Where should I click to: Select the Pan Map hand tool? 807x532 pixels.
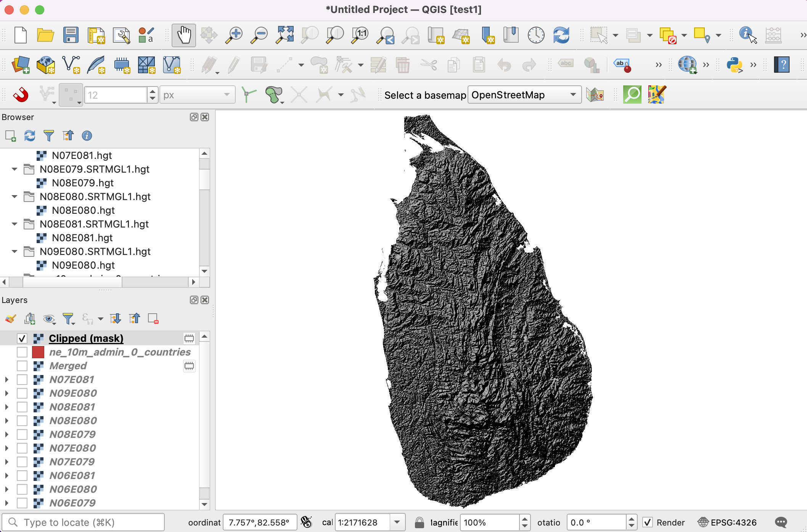click(x=183, y=35)
